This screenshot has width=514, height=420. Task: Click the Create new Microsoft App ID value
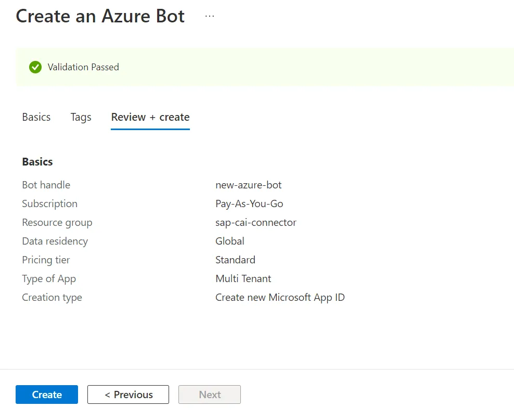point(280,297)
